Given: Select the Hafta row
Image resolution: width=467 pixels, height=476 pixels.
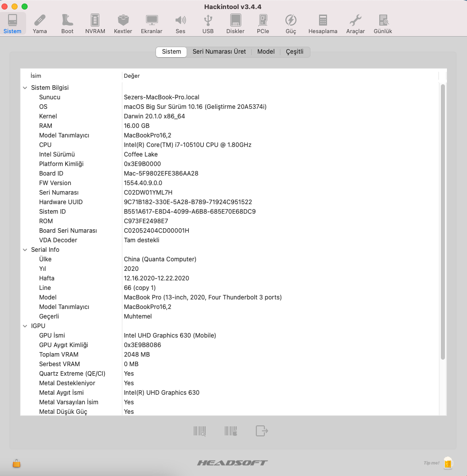Looking at the screenshot, I should pos(230,278).
